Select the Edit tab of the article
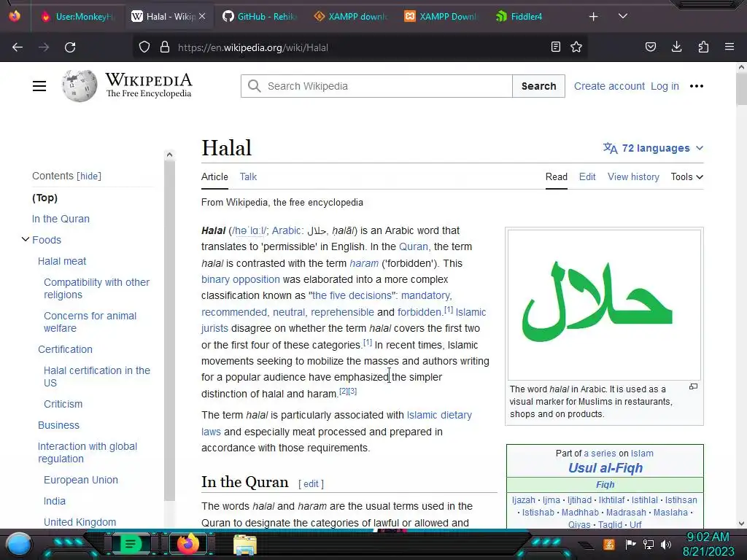The width and height of the screenshot is (747, 560). (x=587, y=176)
